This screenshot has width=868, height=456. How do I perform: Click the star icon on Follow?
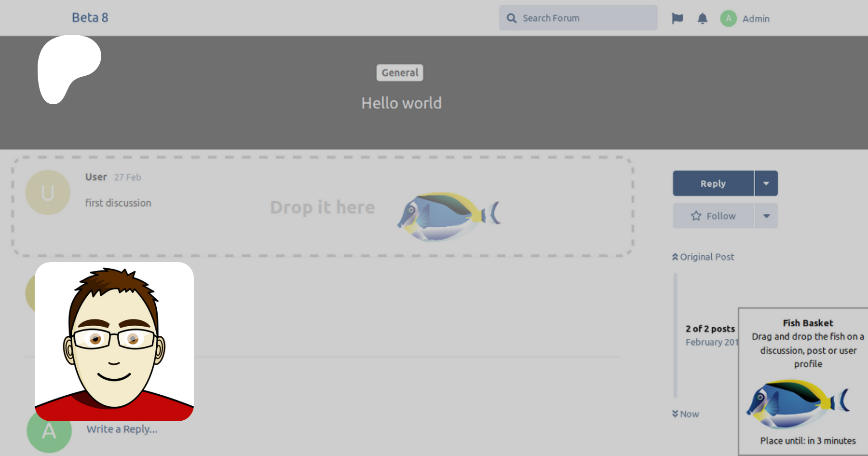click(x=696, y=216)
